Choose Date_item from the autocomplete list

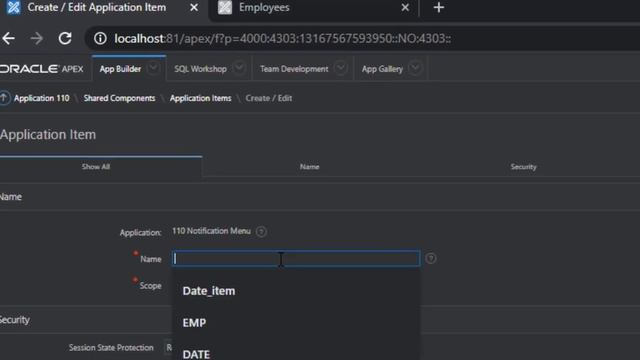(296, 291)
